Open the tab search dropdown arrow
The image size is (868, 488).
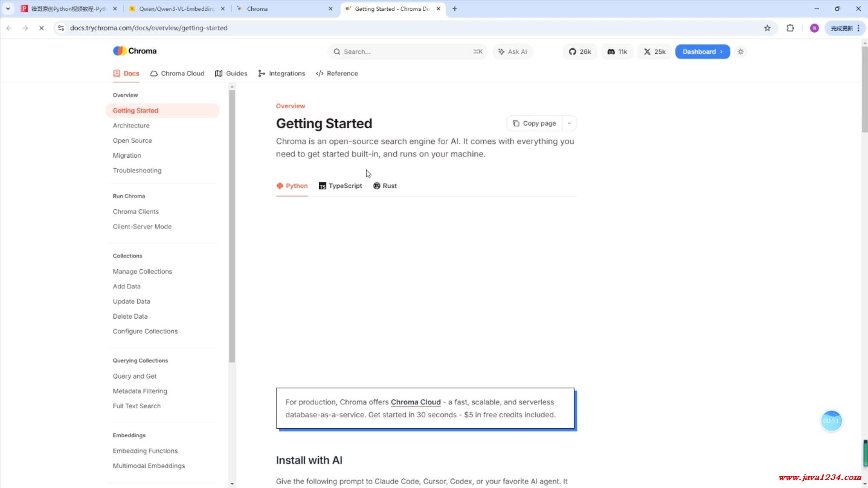(8, 9)
